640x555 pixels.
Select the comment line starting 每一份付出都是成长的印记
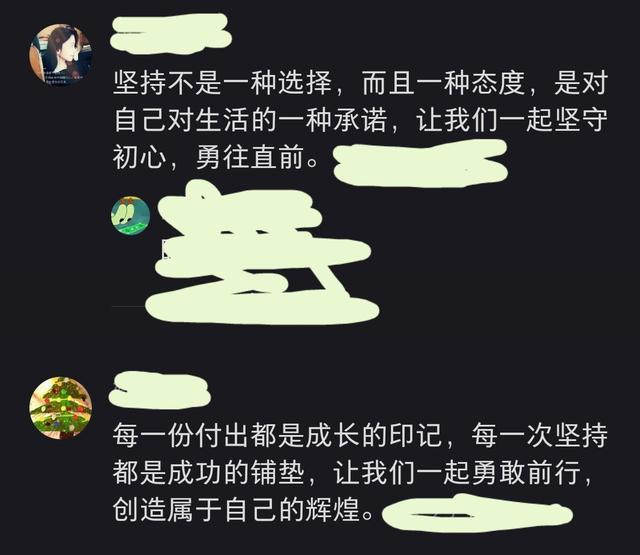point(360,436)
